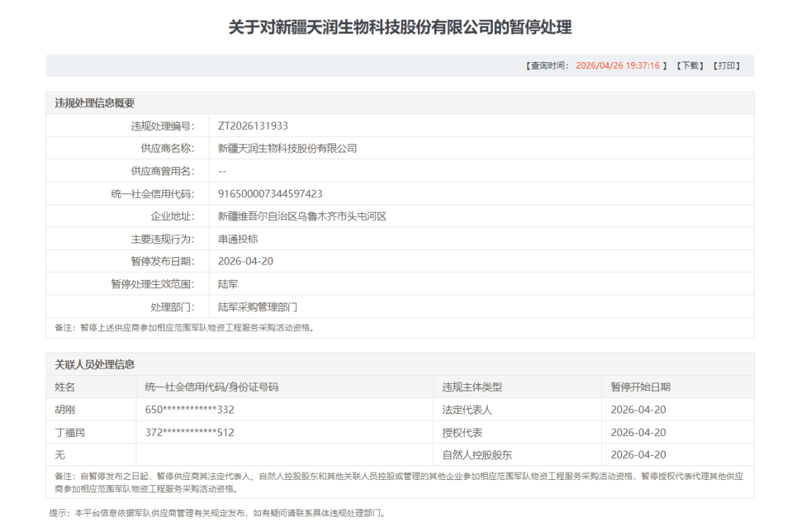This screenshot has height=532, width=792.
Task: Click the 串通投标 violation behavior value
Action: [238, 240]
